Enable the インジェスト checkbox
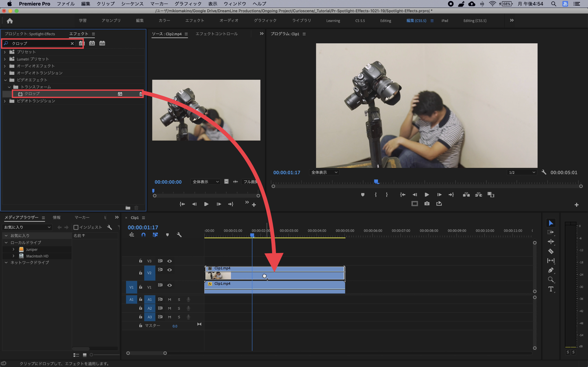Viewport: 588px width, 367px height. point(76,227)
